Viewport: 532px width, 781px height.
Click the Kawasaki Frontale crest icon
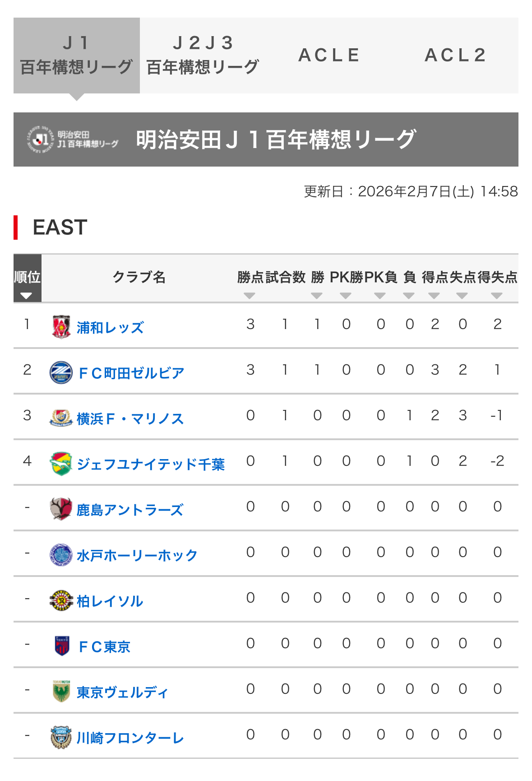pyautogui.click(x=61, y=737)
